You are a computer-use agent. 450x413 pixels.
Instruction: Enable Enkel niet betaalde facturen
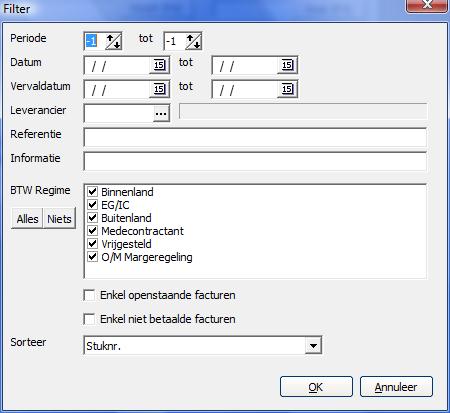coord(89,319)
